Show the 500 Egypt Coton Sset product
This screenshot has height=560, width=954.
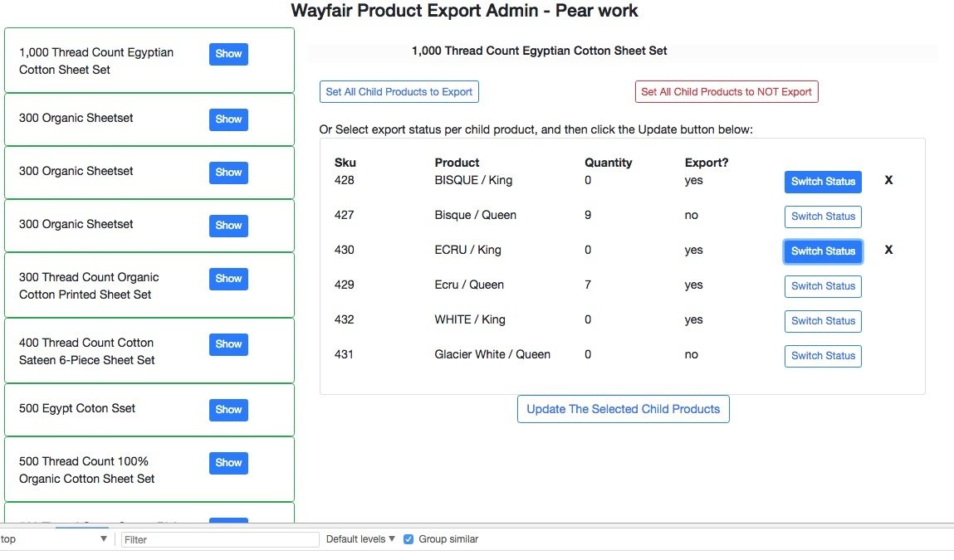(x=228, y=410)
